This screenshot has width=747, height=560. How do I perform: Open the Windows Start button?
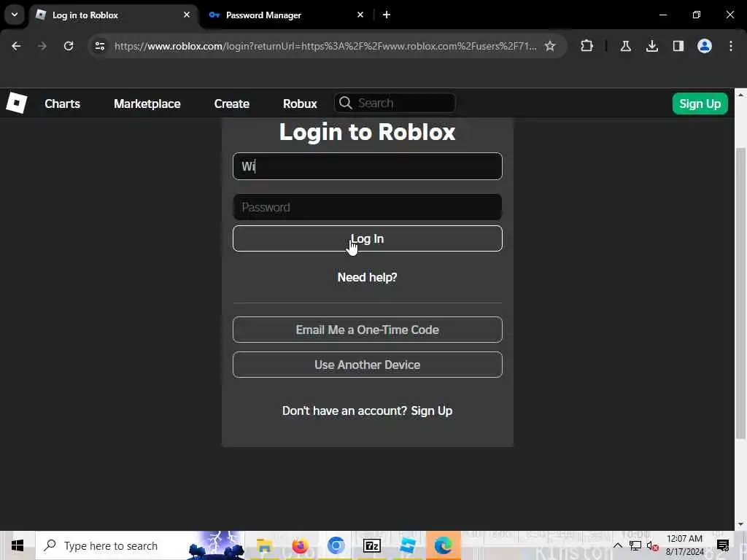tap(18, 545)
